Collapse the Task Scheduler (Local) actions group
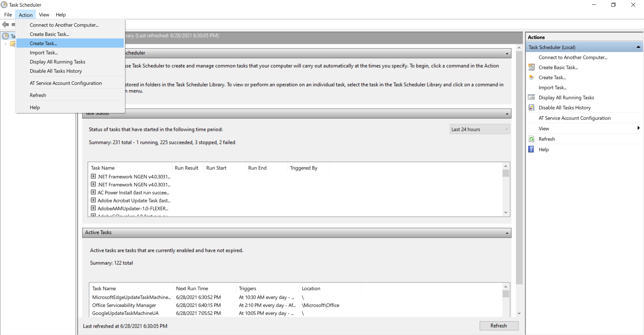 (638, 47)
